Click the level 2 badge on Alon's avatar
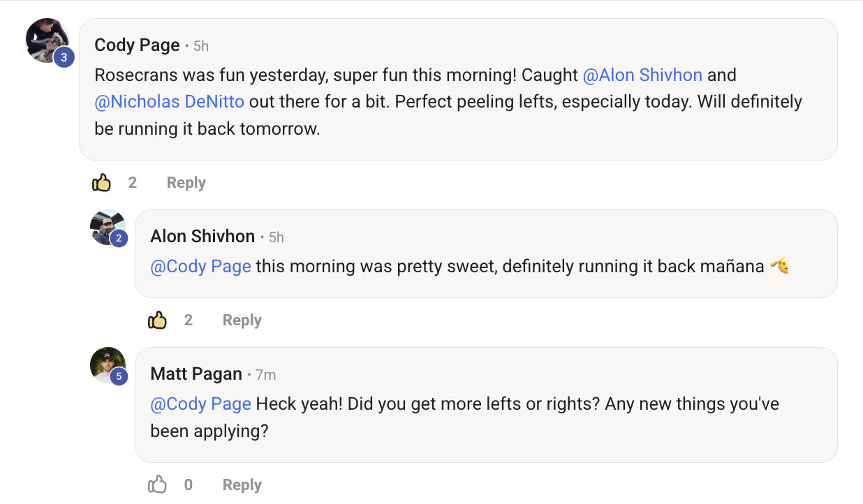 (119, 239)
